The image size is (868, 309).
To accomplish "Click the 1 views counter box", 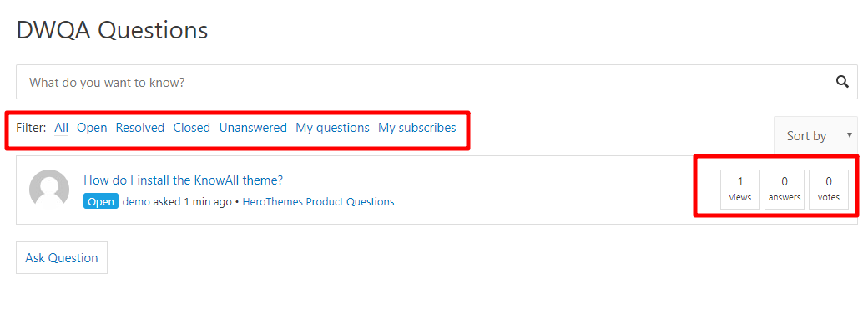I will click(x=740, y=190).
